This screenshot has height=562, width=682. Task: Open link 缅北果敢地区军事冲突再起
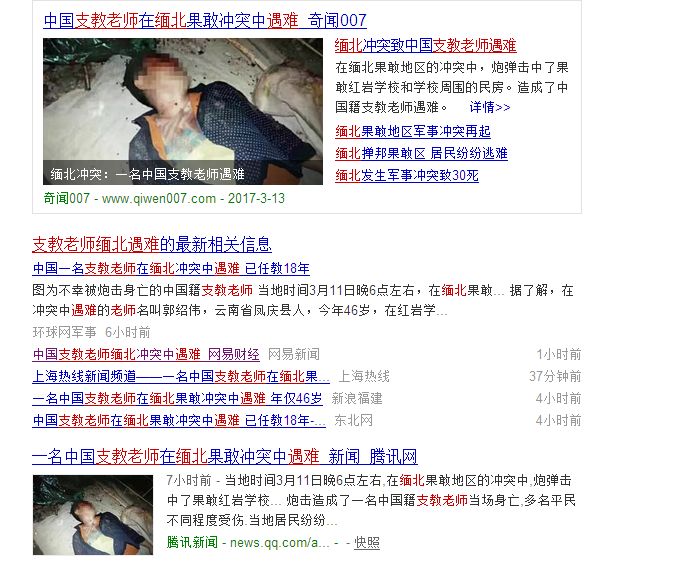tap(413, 131)
